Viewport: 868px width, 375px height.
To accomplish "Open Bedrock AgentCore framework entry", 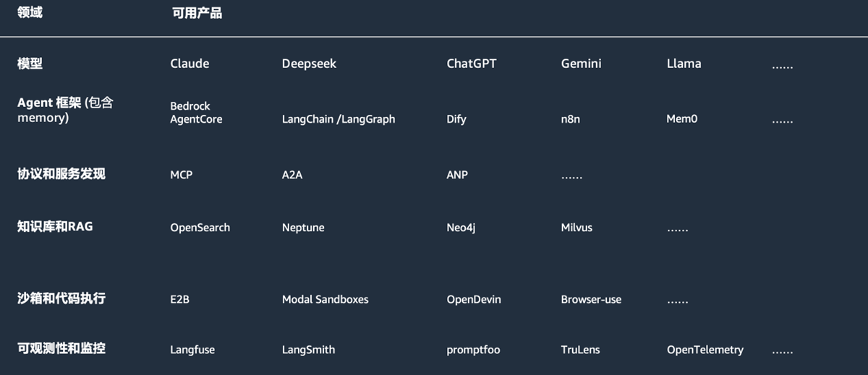I will pos(196,113).
